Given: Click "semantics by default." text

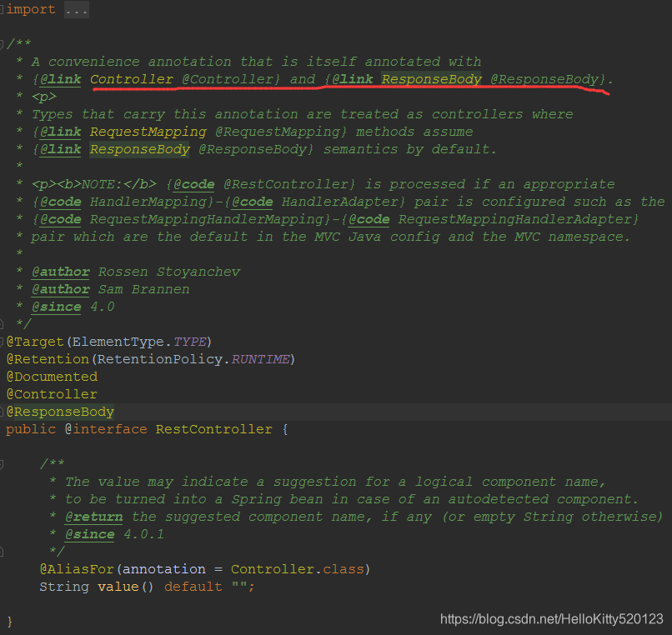Looking at the screenshot, I should click(409, 149).
